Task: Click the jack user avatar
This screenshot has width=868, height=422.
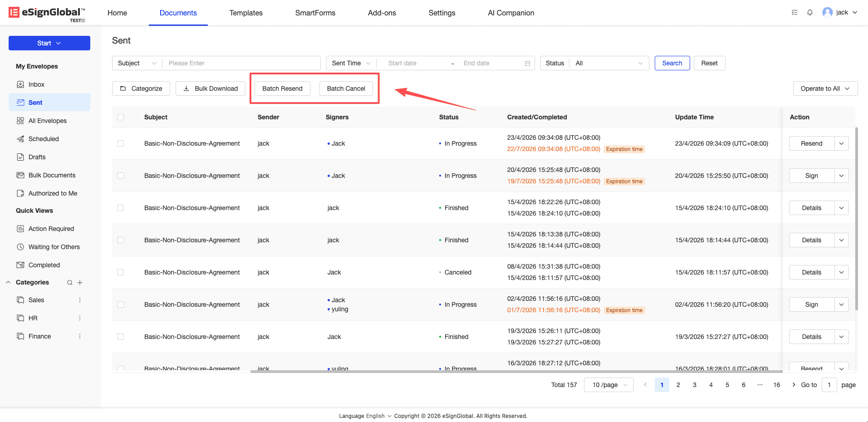Action: [828, 12]
